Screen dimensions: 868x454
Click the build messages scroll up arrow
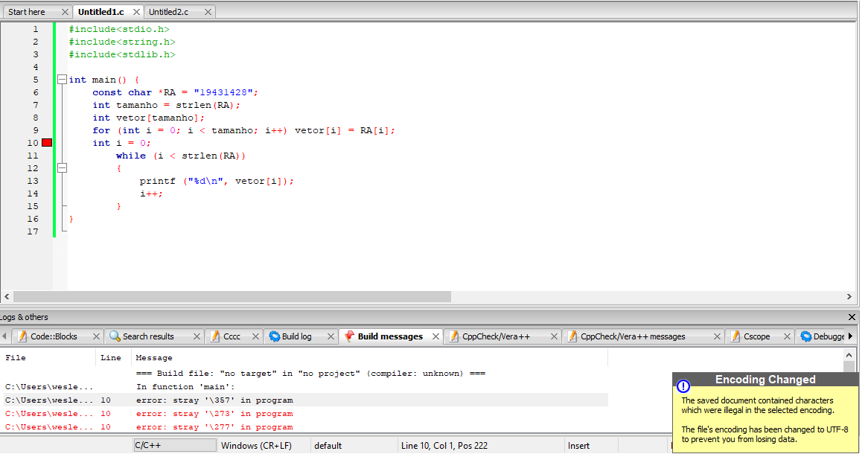pyautogui.click(x=849, y=355)
